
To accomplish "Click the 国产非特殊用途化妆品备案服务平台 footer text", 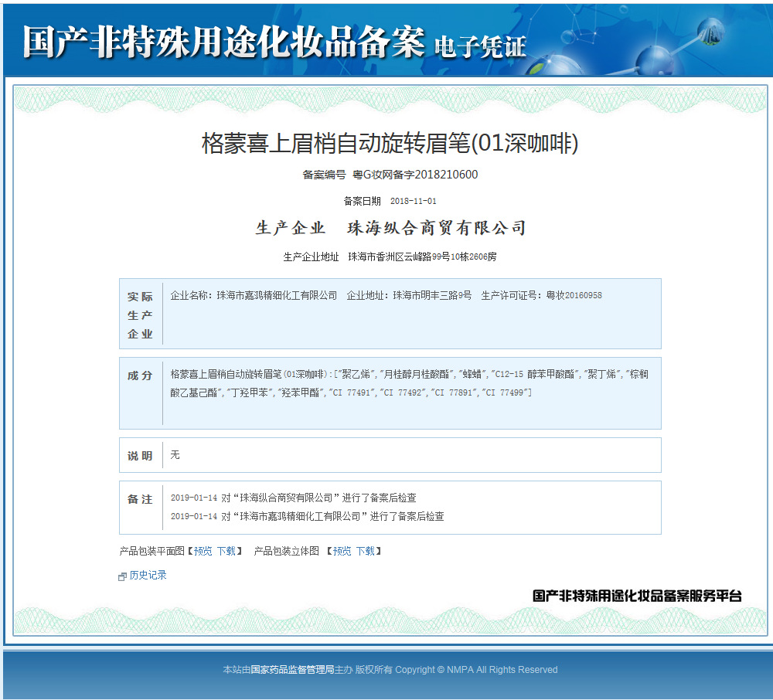I will click(637, 596).
